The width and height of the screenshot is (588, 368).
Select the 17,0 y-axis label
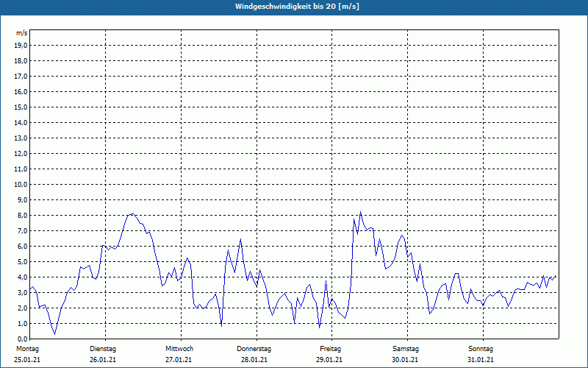click(21, 77)
